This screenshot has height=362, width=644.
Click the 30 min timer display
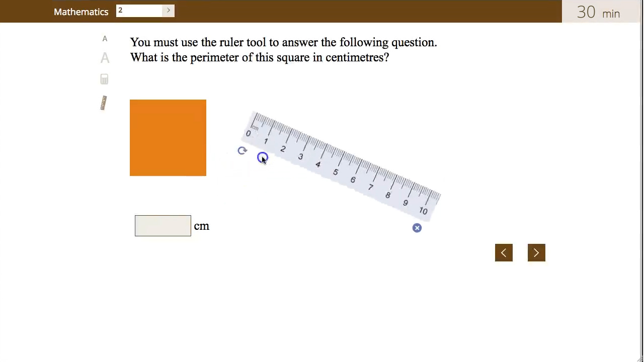point(598,12)
